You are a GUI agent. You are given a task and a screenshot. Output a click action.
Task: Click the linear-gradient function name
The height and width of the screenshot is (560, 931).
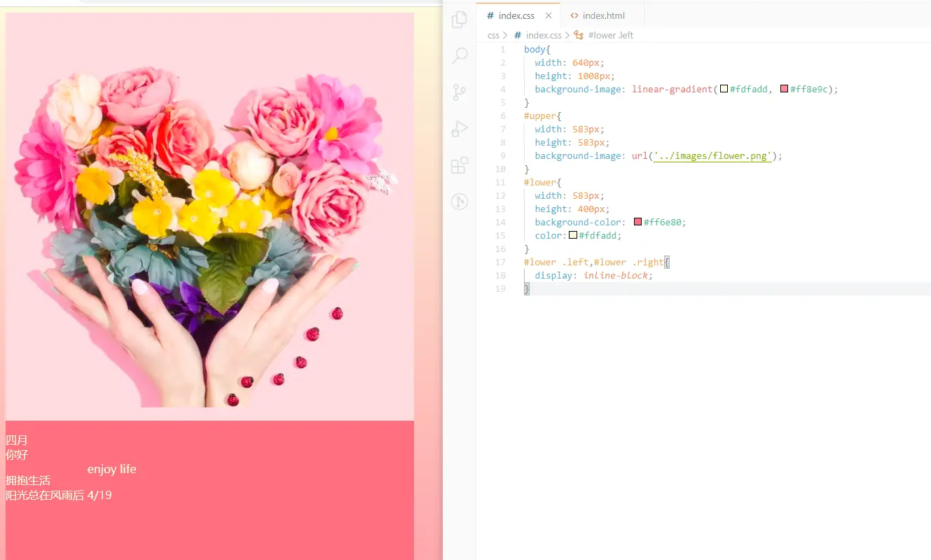(673, 90)
